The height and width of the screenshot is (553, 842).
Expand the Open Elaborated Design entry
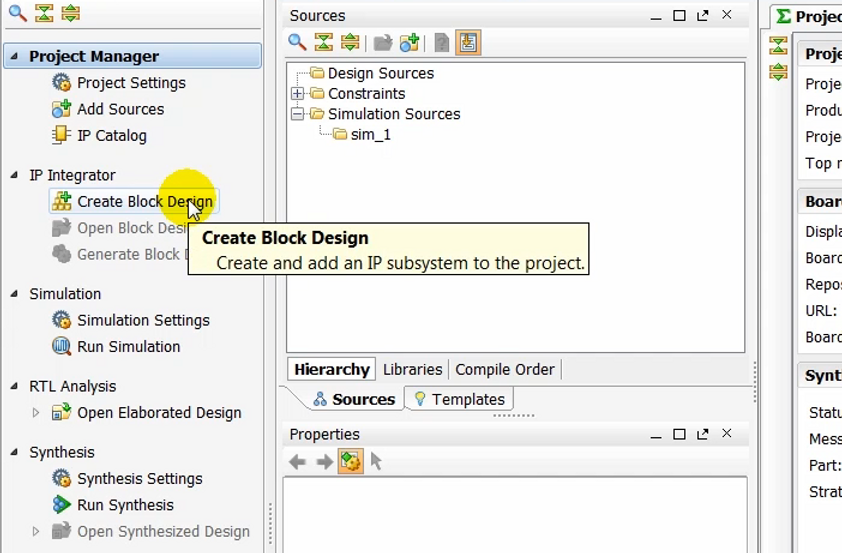36,412
